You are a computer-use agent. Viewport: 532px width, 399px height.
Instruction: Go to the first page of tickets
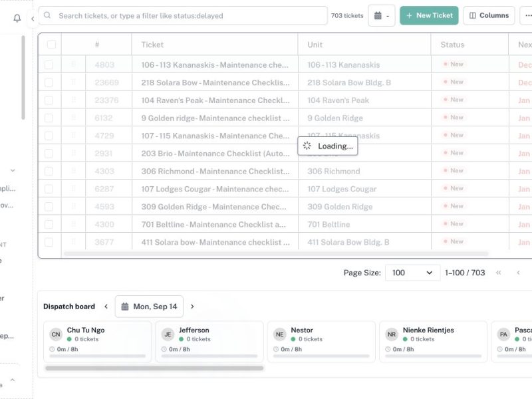point(498,273)
